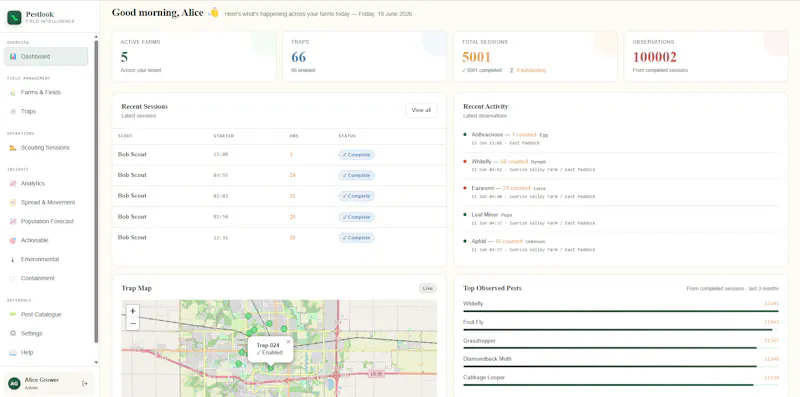
Task: Open Dashboard menu item
Action: click(46, 57)
